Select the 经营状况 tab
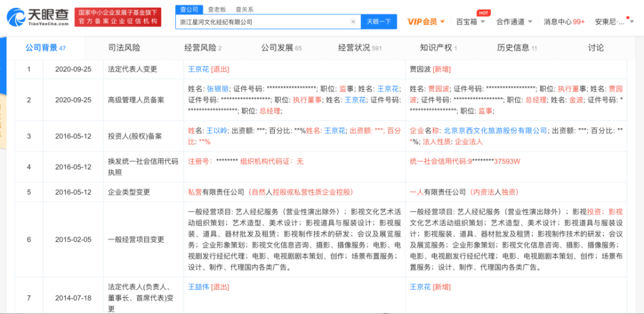The width and height of the screenshot is (644, 314). coord(360,48)
